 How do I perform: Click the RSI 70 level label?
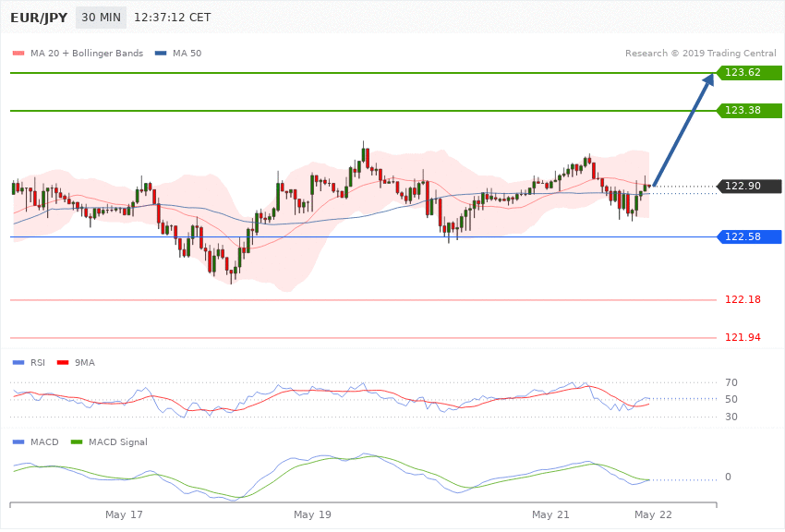(x=731, y=383)
